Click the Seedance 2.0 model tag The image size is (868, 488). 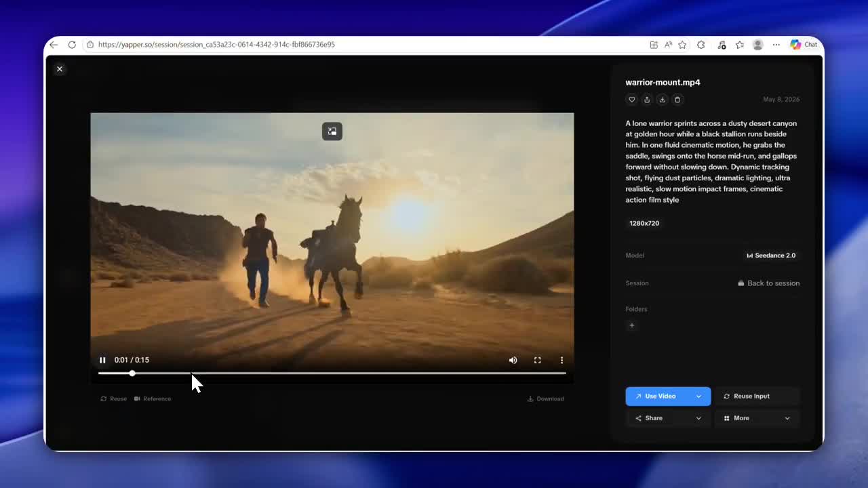click(x=771, y=256)
